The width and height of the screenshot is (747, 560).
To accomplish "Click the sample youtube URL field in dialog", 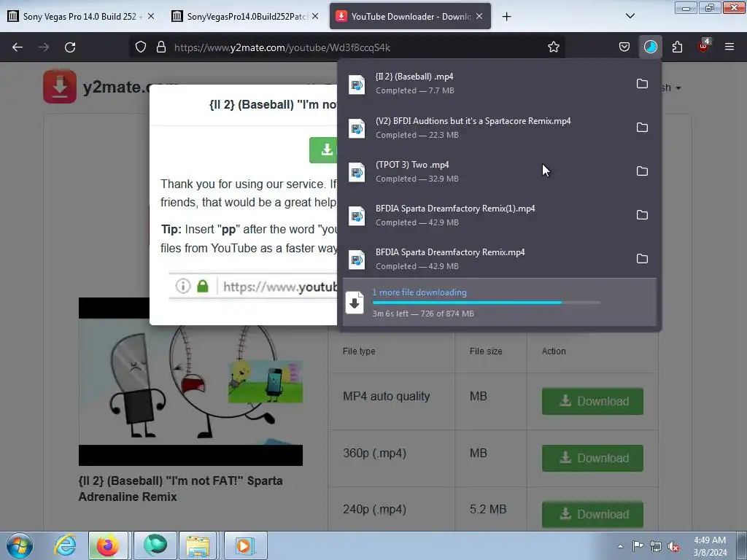I will click(x=253, y=286).
